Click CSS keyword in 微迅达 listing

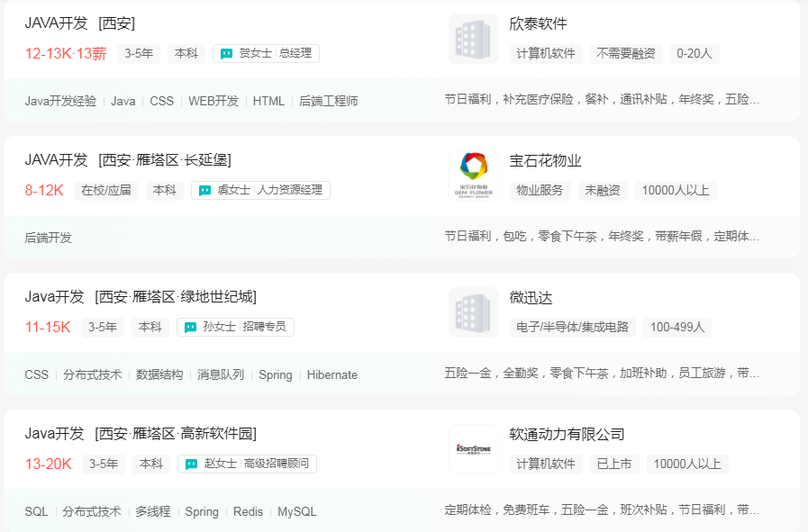(x=37, y=375)
